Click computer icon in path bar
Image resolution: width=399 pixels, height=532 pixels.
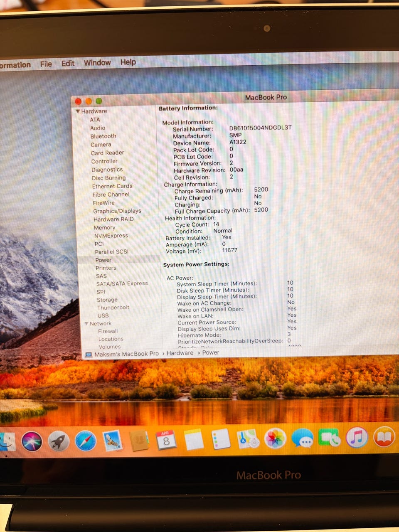[x=88, y=354]
